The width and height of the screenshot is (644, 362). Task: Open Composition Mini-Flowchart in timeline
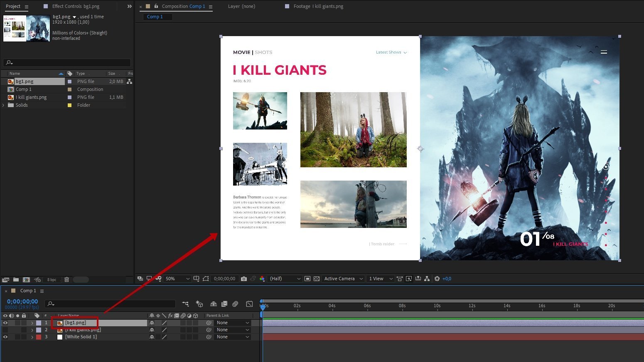click(185, 304)
